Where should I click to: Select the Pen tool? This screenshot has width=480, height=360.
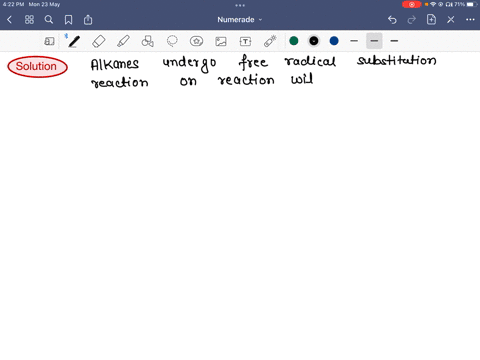(74, 41)
